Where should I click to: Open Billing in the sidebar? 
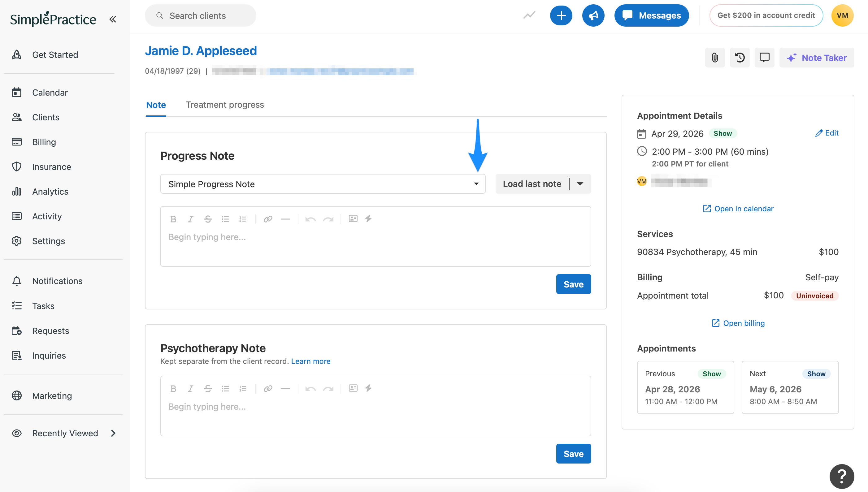(x=44, y=142)
